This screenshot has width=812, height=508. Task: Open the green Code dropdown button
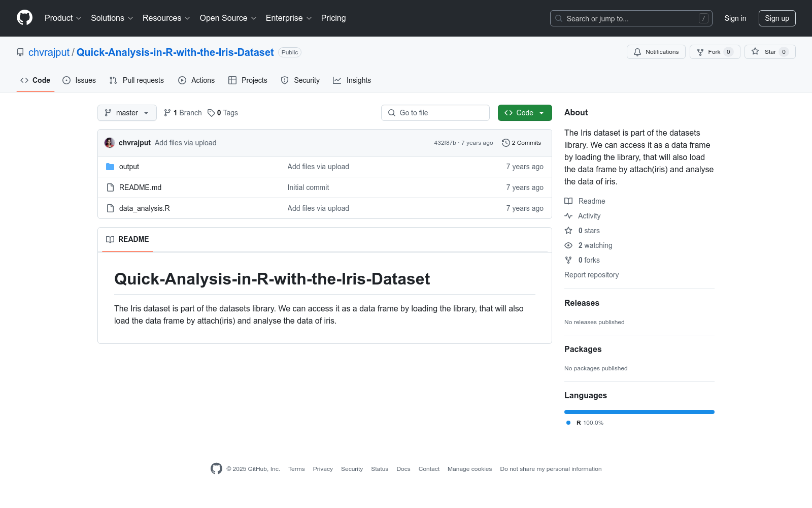pos(525,113)
